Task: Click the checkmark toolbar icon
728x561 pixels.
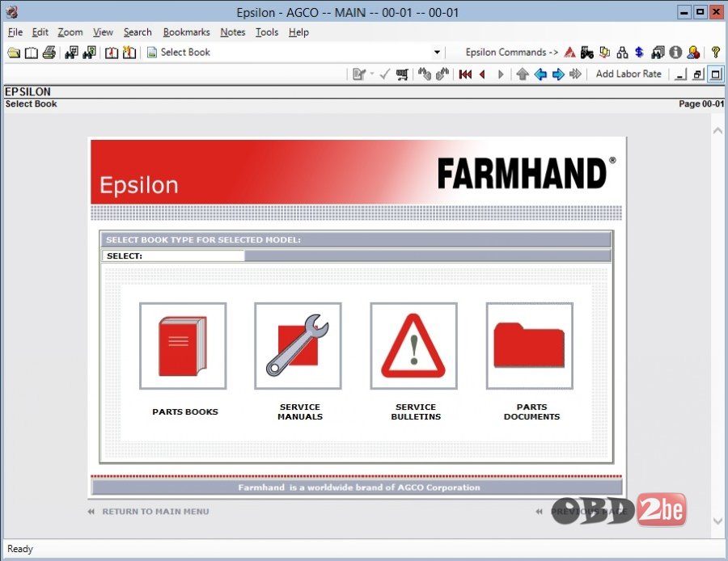Action: coord(384,74)
